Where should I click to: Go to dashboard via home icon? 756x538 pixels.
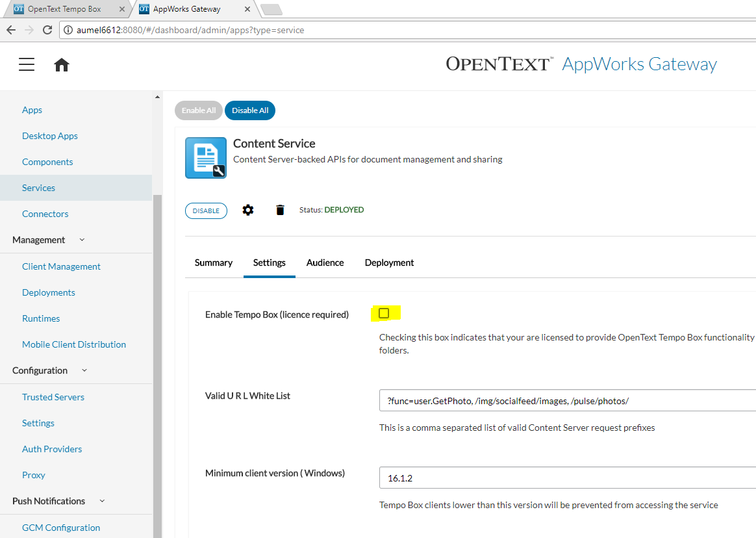coord(61,65)
